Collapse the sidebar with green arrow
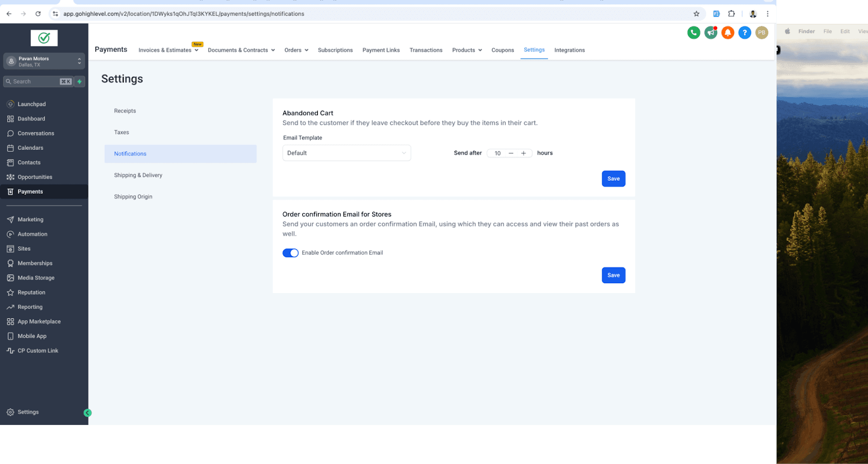The height and width of the screenshot is (464, 868). [x=87, y=413]
